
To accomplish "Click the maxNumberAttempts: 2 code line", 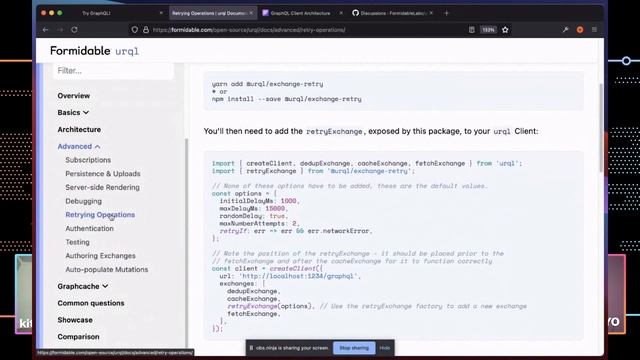I will point(260,224).
